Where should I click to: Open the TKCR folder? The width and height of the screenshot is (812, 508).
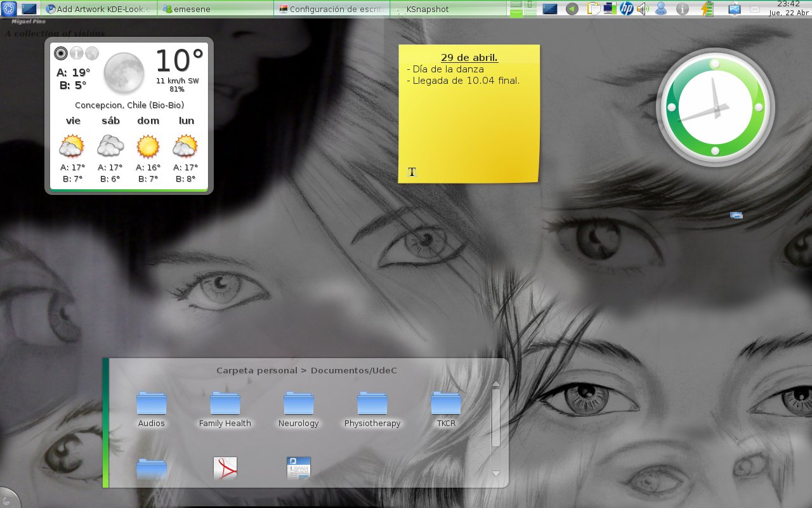[446, 410]
